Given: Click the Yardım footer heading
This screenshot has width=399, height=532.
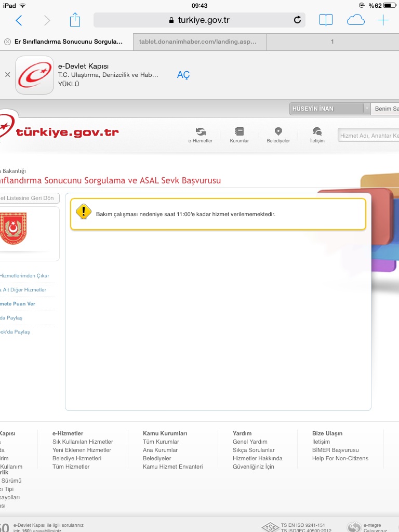Looking at the screenshot, I should tap(242, 433).
